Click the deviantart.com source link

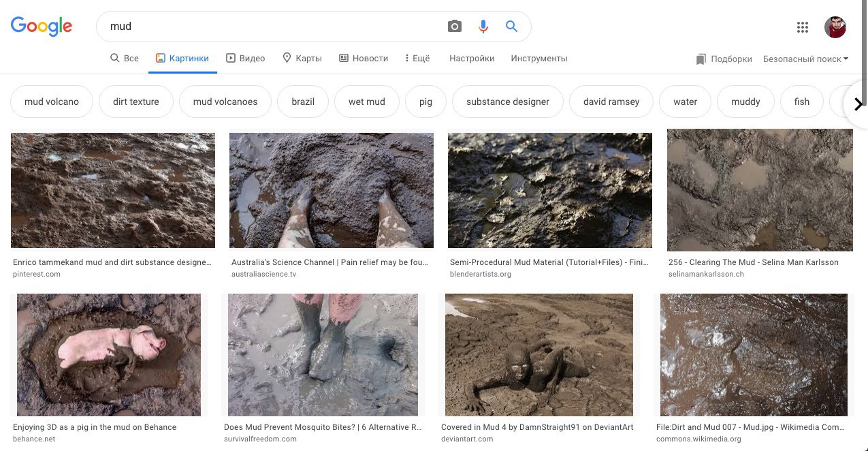(467, 439)
